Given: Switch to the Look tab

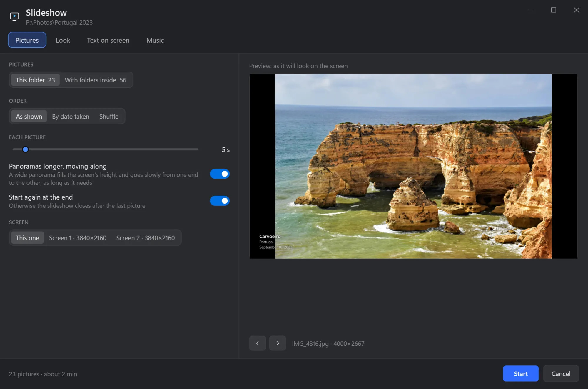Looking at the screenshot, I should tap(63, 40).
